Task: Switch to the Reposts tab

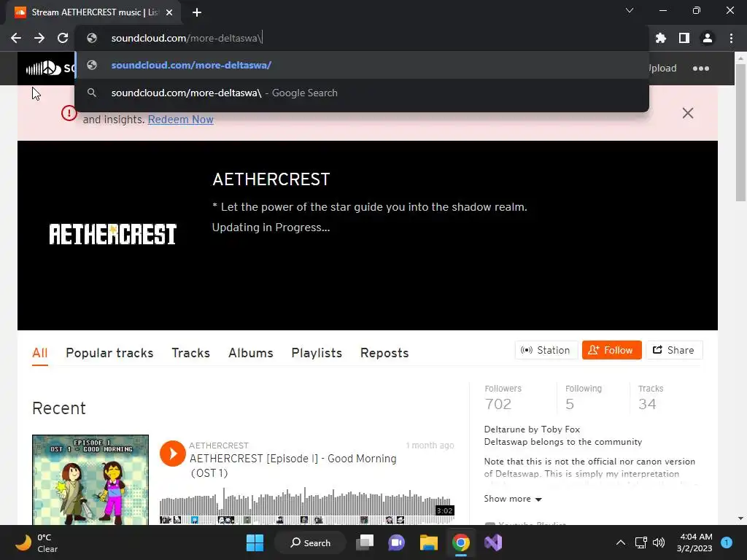Action: (x=384, y=353)
